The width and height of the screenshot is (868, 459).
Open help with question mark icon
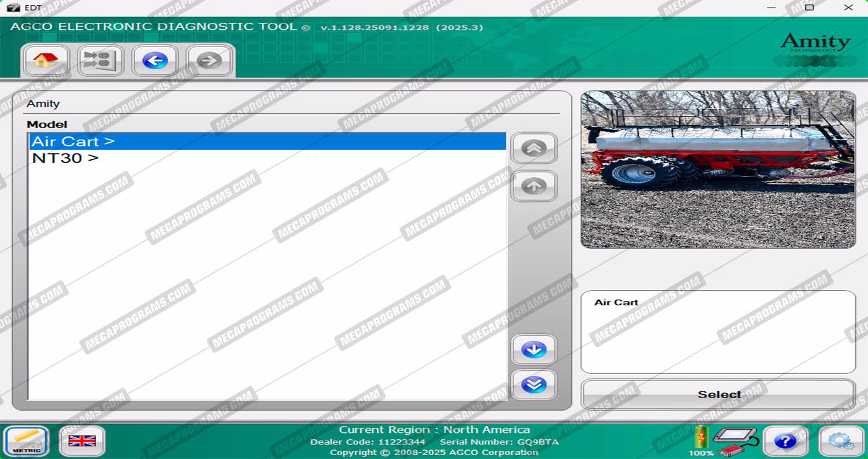click(785, 441)
